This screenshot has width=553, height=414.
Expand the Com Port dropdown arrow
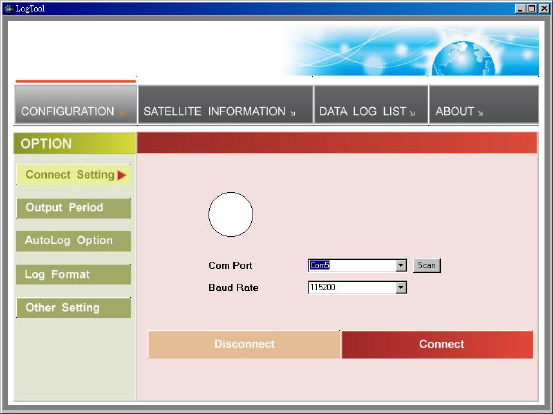pyautogui.click(x=401, y=266)
